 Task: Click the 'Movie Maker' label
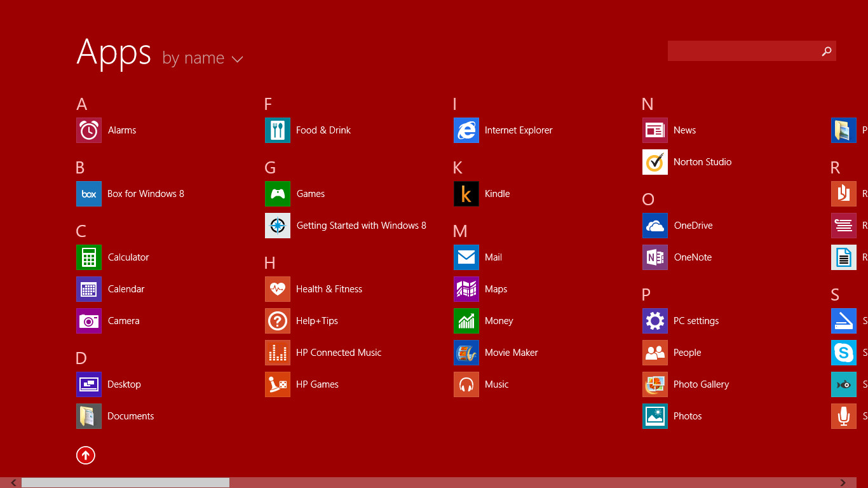(512, 353)
